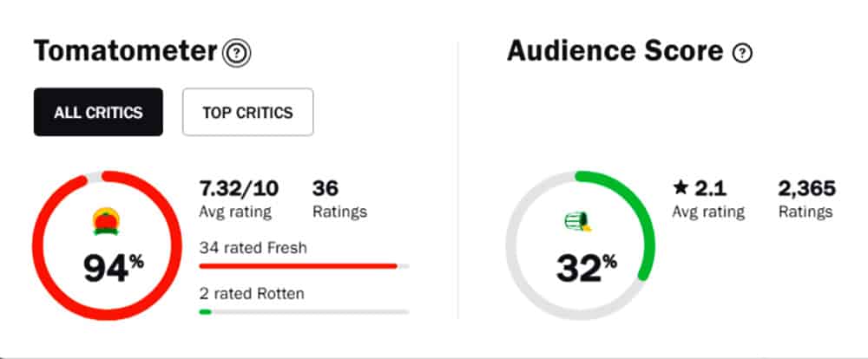Switch to the Top Critics tab
This screenshot has width=868, height=359.
point(247,112)
